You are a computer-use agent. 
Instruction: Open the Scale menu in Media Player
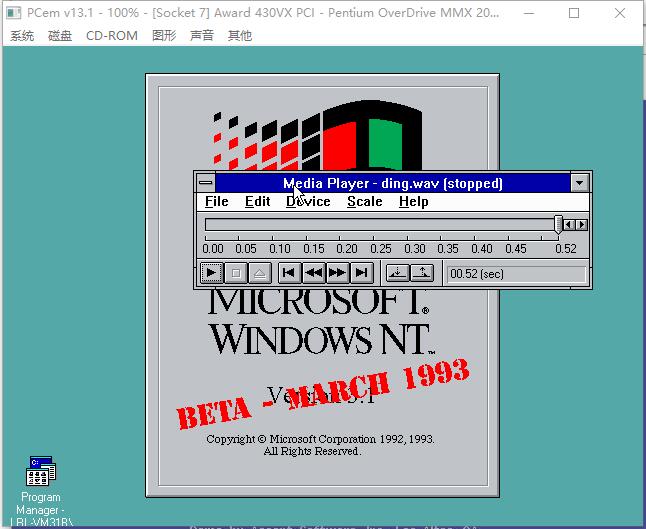tap(365, 201)
